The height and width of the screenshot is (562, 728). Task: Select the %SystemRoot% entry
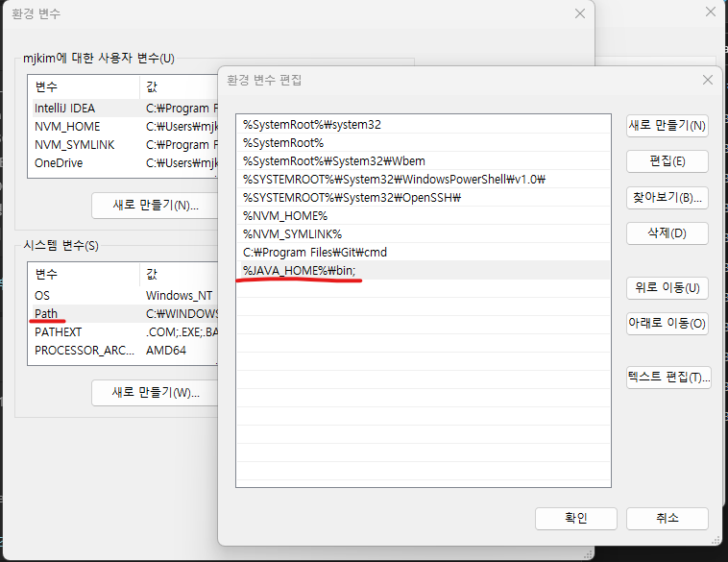coord(424,142)
